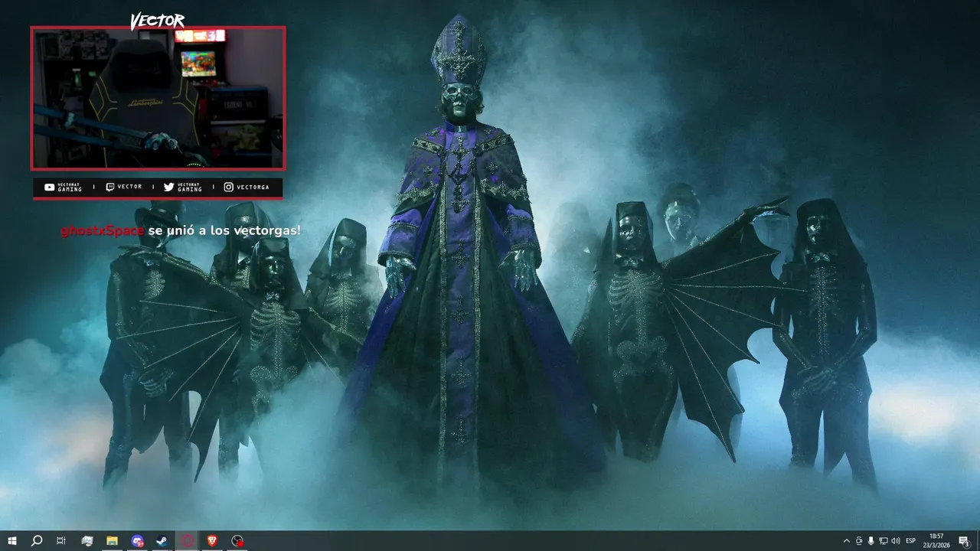The height and width of the screenshot is (551, 980).
Task: Click the Vector logo title
Action: tap(157, 21)
